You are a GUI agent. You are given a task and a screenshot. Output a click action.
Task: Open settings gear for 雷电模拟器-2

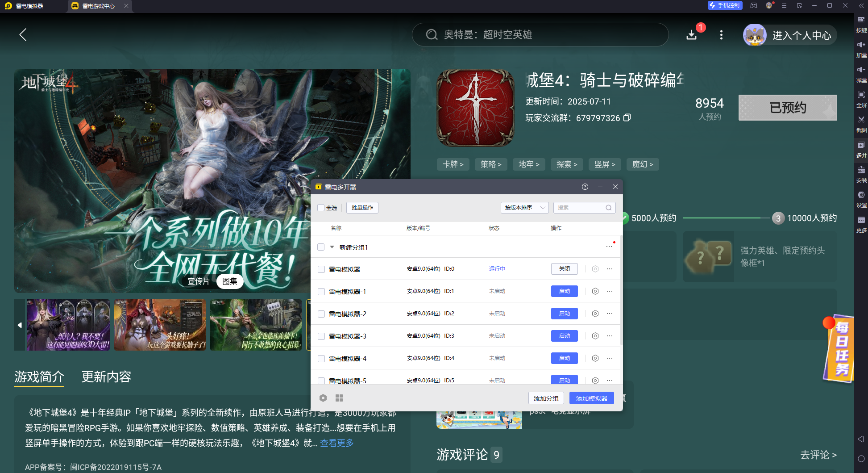[595, 314]
